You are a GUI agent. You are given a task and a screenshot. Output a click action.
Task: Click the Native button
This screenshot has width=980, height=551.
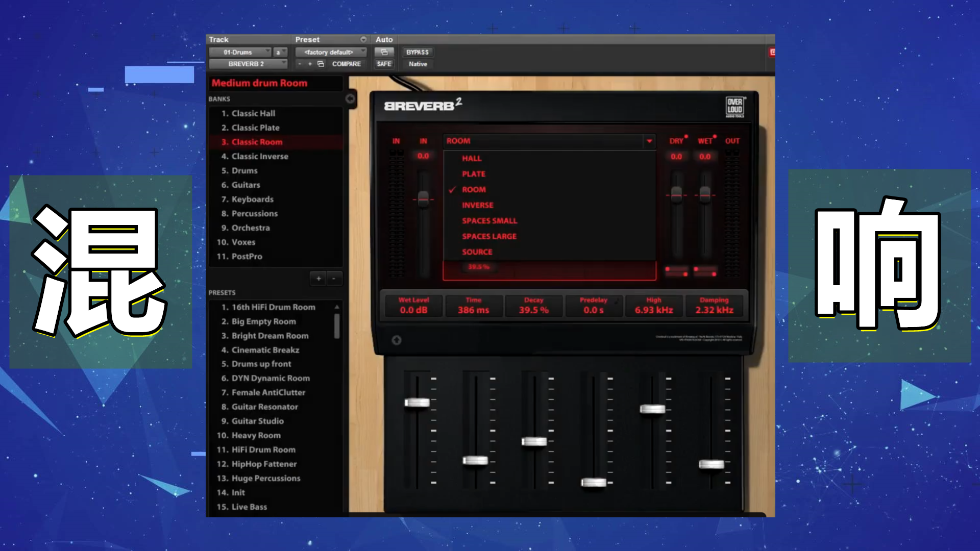418,64
